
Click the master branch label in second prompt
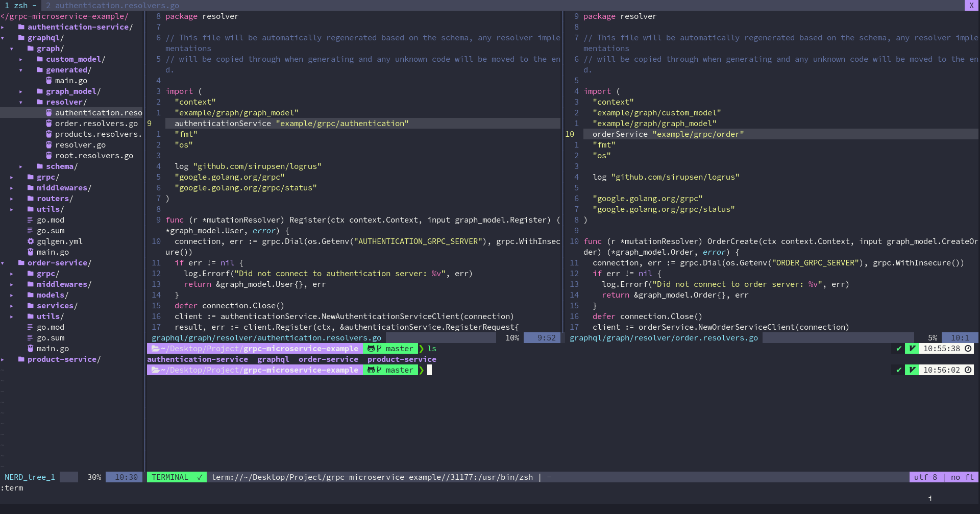coord(399,370)
